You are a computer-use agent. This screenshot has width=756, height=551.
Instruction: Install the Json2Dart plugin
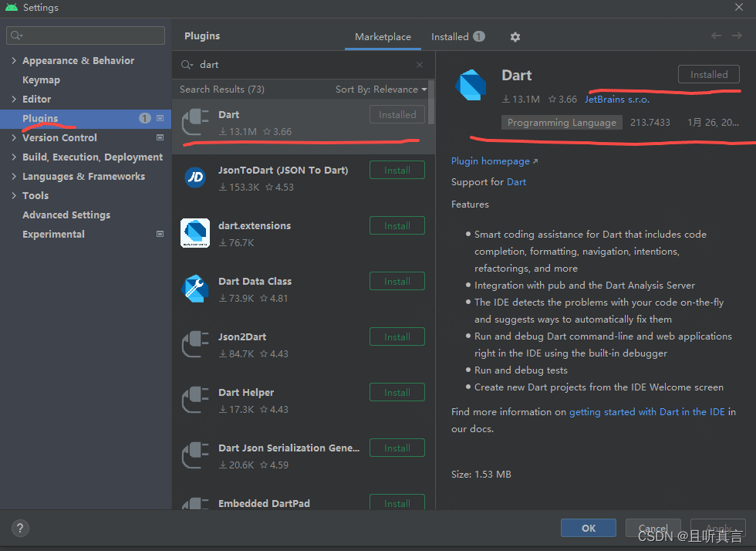(397, 336)
